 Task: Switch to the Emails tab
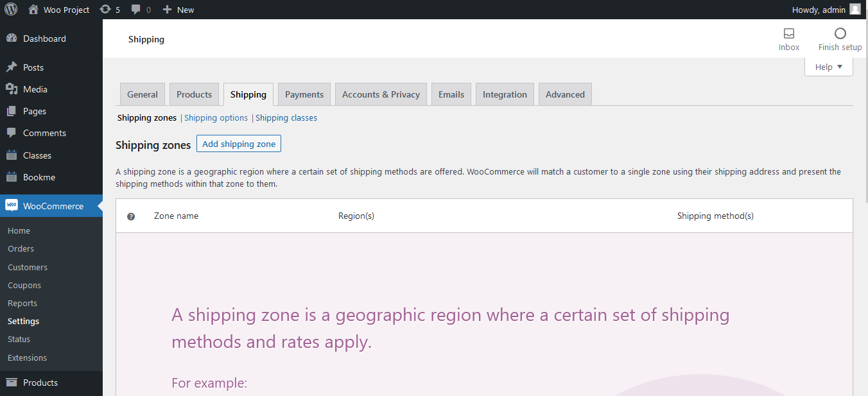point(451,94)
